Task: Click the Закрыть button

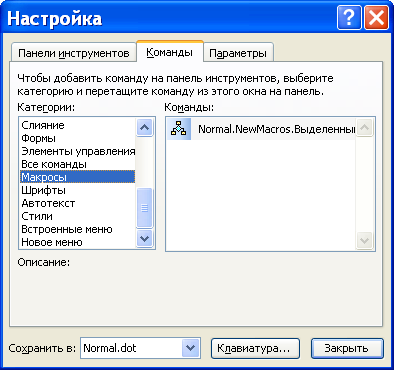Action: (347, 348)
